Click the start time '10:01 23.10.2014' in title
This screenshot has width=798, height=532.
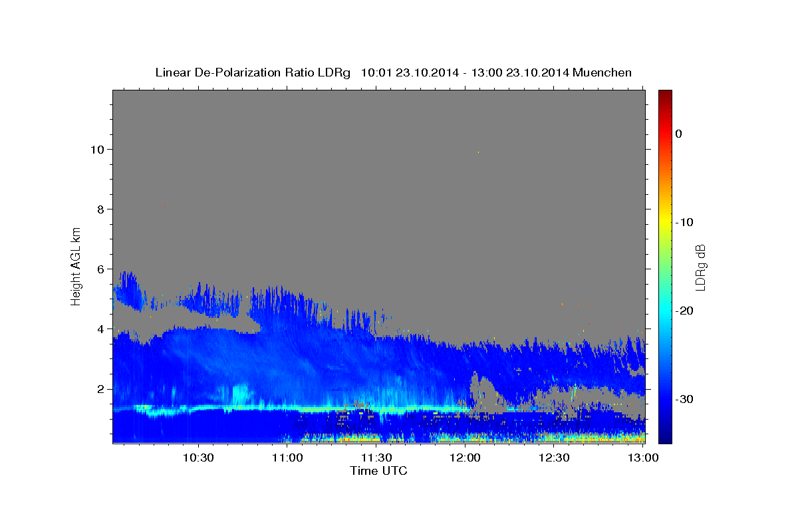410,72
